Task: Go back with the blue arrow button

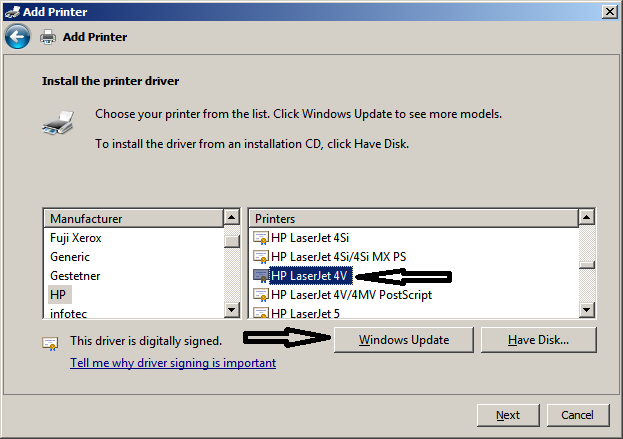Action: point(17,37)
